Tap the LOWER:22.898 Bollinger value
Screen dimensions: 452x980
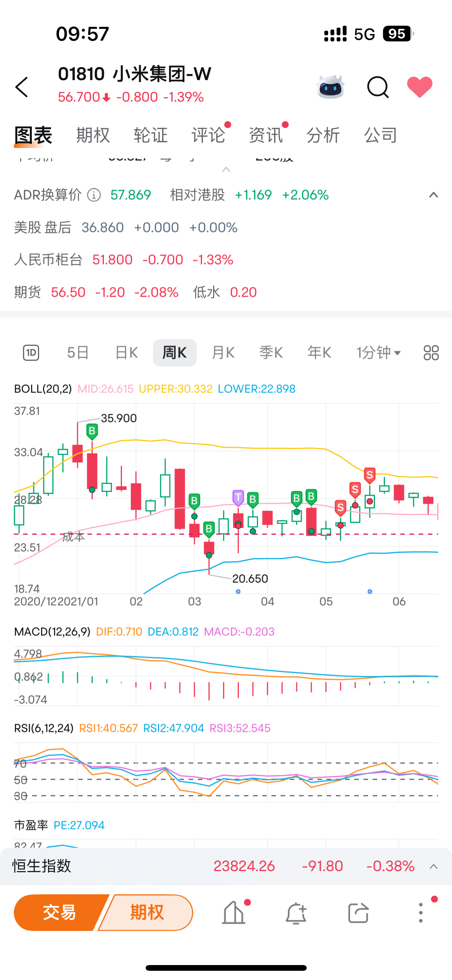(256, 389)
